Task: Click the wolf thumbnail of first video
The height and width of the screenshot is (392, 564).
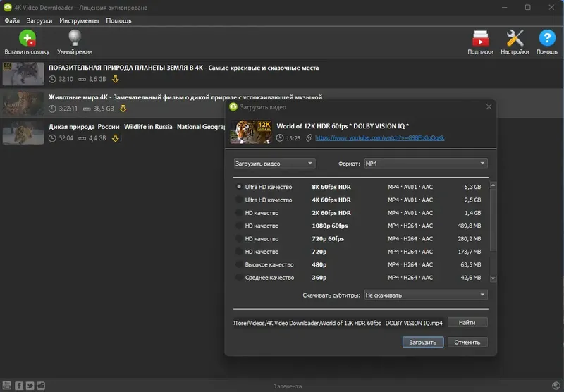Action: (23, 74)
